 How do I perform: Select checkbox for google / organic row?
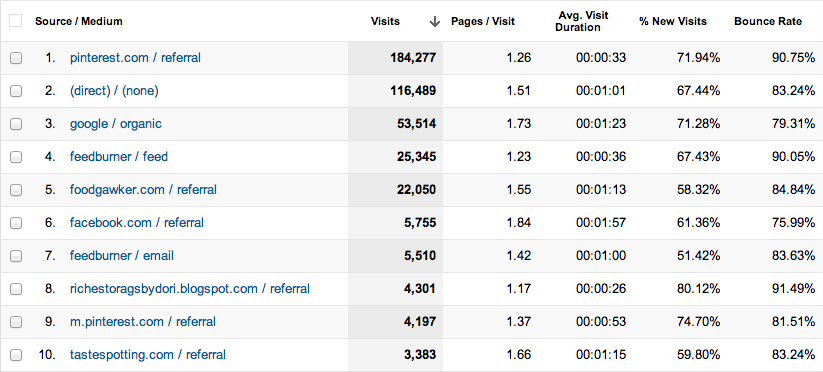pos(16,124)
